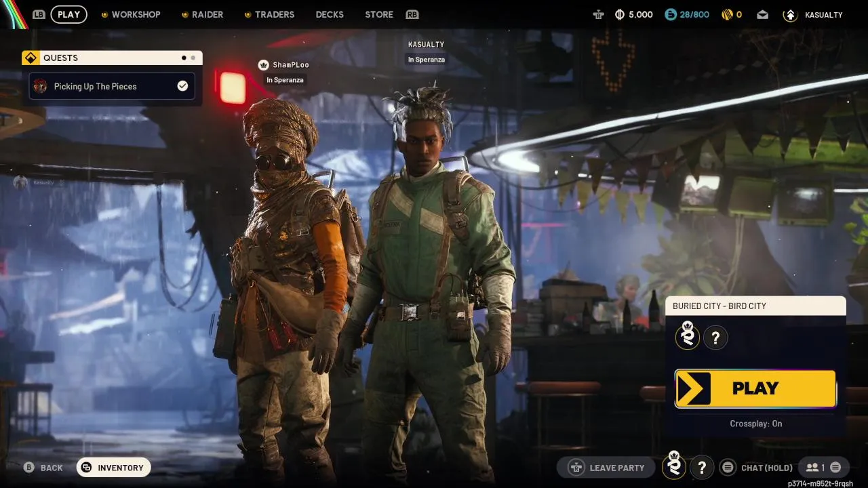Click the party members count icon
The image size is (868, 488).
(812, 468)
